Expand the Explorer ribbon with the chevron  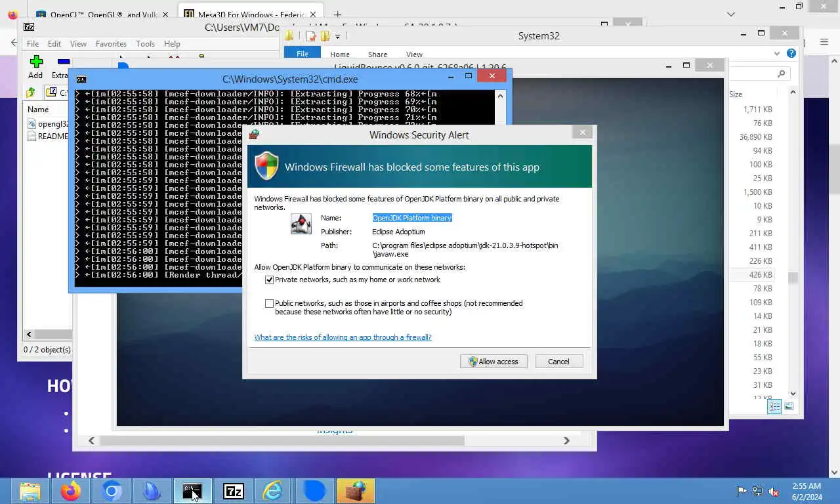(778, 54)
